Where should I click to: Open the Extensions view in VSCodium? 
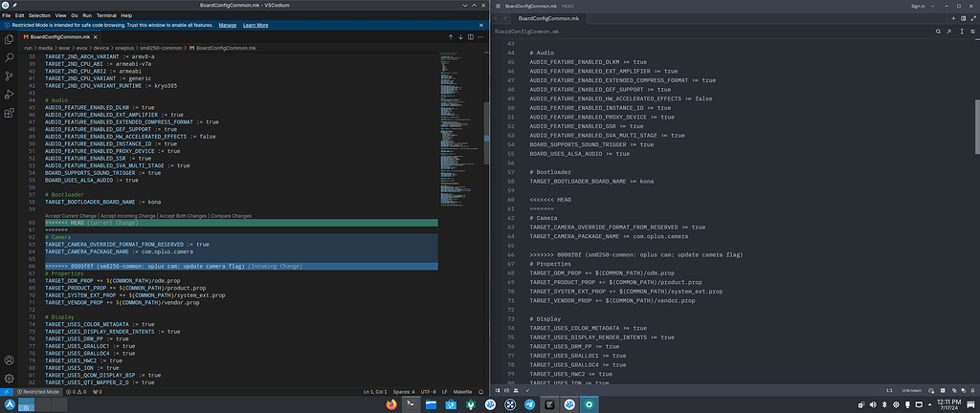(x=10, y=113)
